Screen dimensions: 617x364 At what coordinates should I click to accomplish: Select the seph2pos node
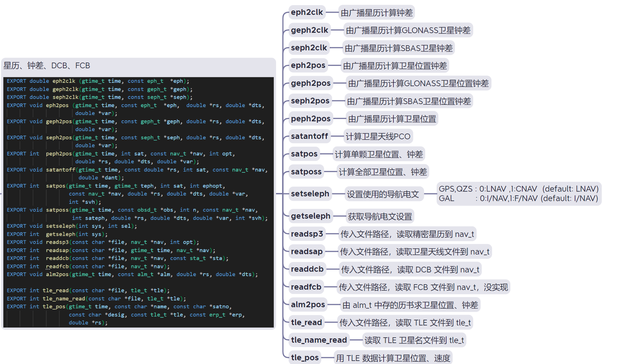[x=310, y=101]
